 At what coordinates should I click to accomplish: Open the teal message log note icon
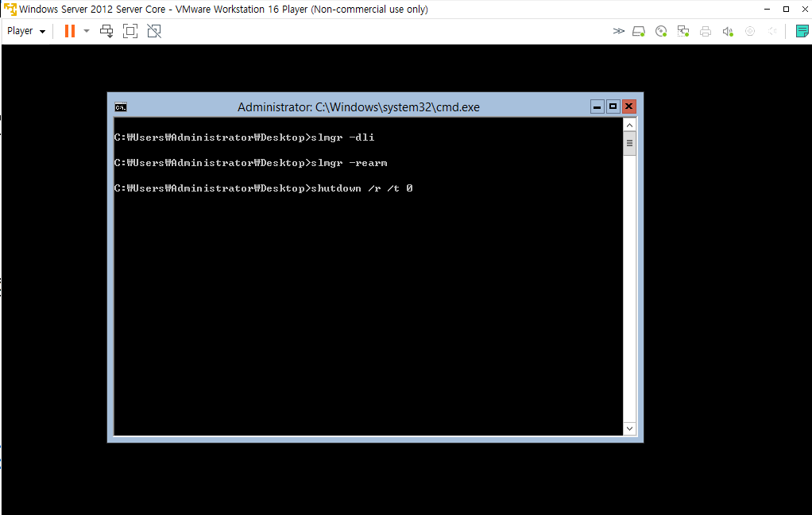click(x=802, y=31)
